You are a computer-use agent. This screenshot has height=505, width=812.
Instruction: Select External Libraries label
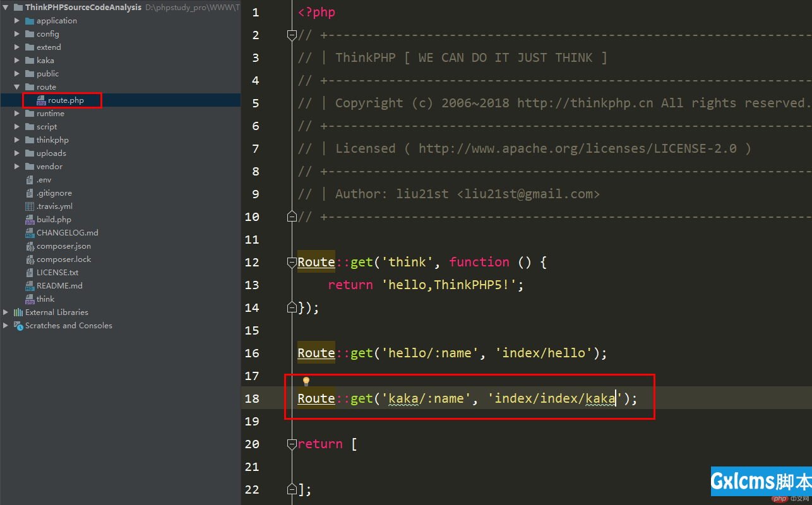57,312
